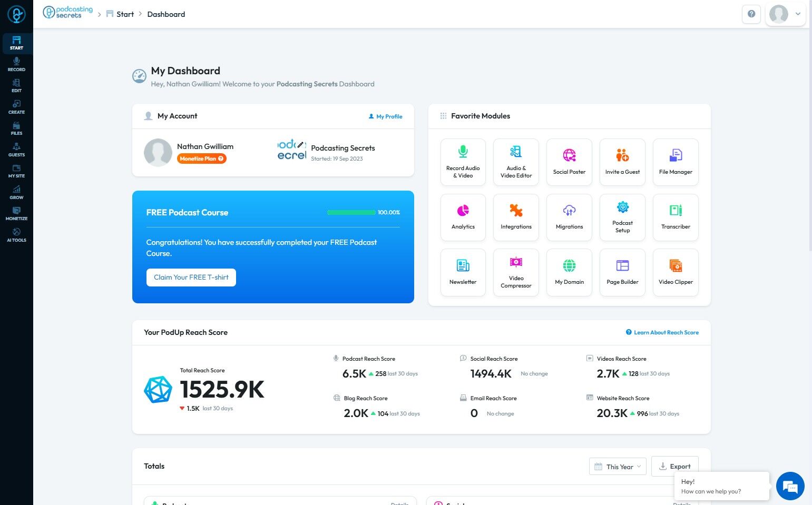Open the Integrations module
Screen dimensions: 812x505
point(516,217)
